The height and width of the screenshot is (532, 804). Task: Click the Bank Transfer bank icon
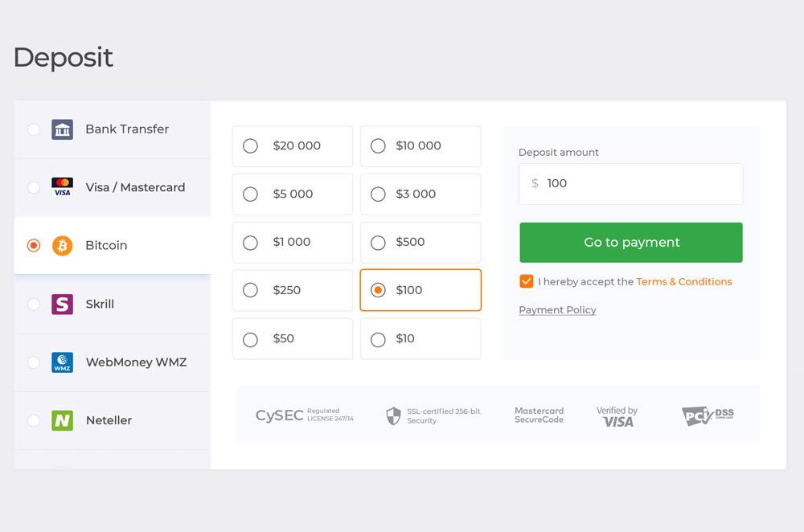coord(62,129)
